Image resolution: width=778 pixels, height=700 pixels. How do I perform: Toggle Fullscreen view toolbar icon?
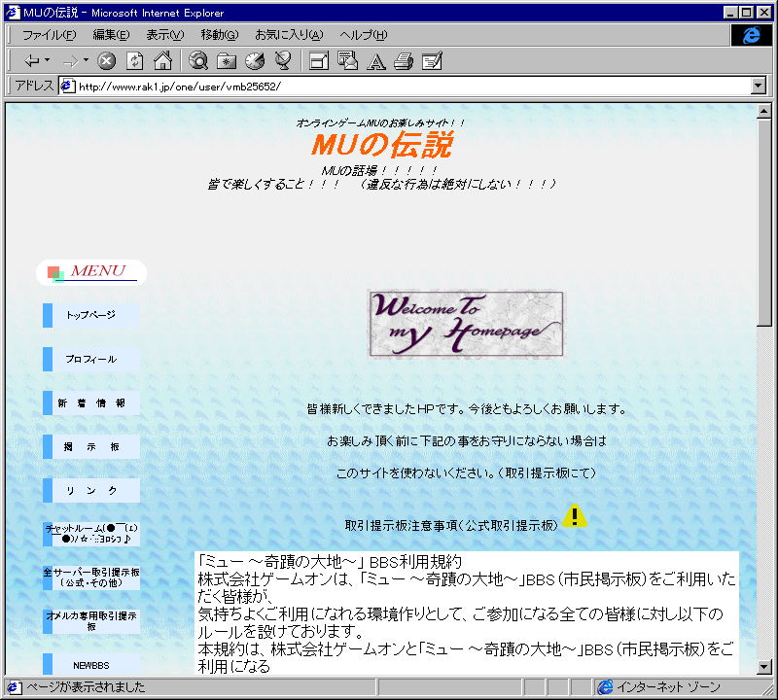pos(319,61)
